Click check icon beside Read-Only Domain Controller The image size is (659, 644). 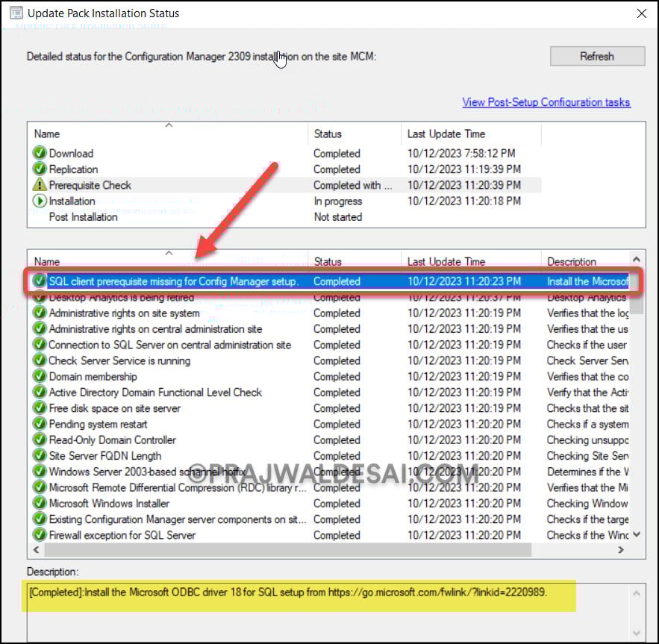point(40,440)
